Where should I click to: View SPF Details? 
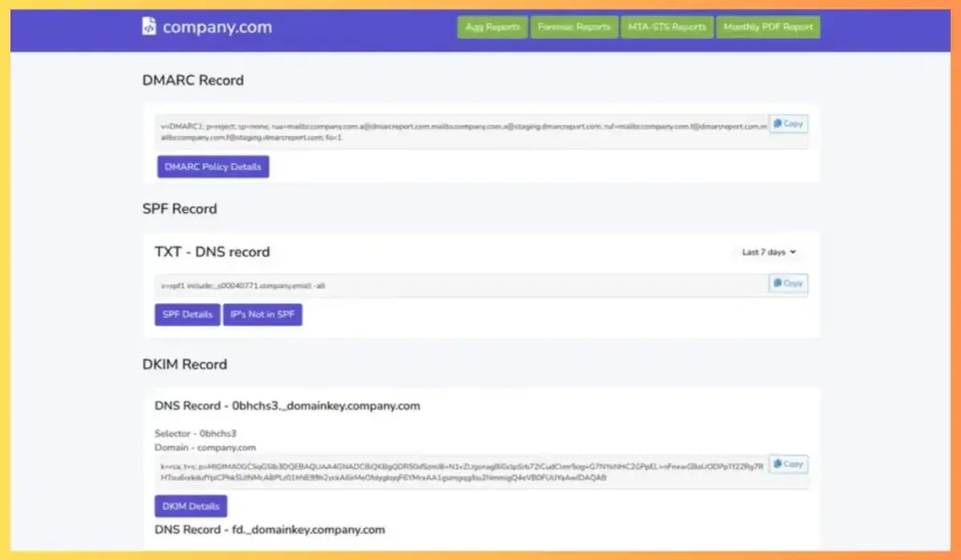click(187, 314)
